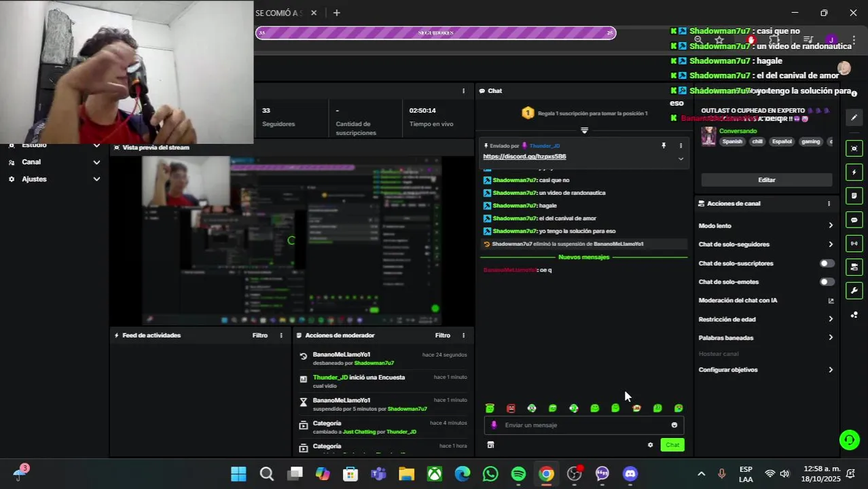Click the Nuevos mensajes divider label

click(583, 257)
